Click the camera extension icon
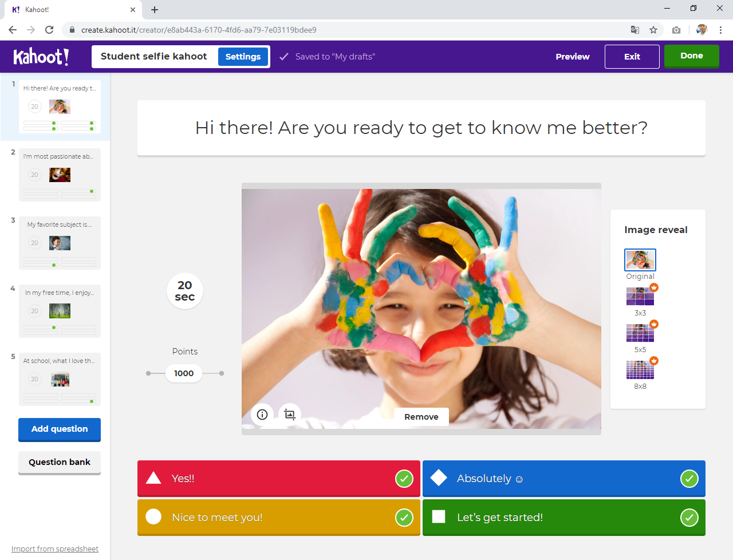Image resolution: width=733 pixels, height=560 pixels. click(x=676, y=30)
